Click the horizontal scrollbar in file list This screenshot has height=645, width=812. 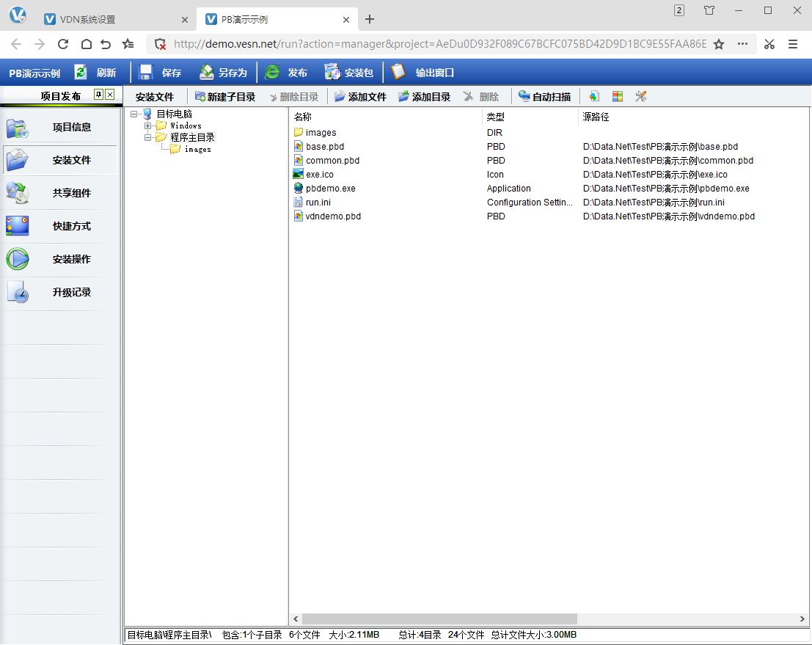point(439,619)
